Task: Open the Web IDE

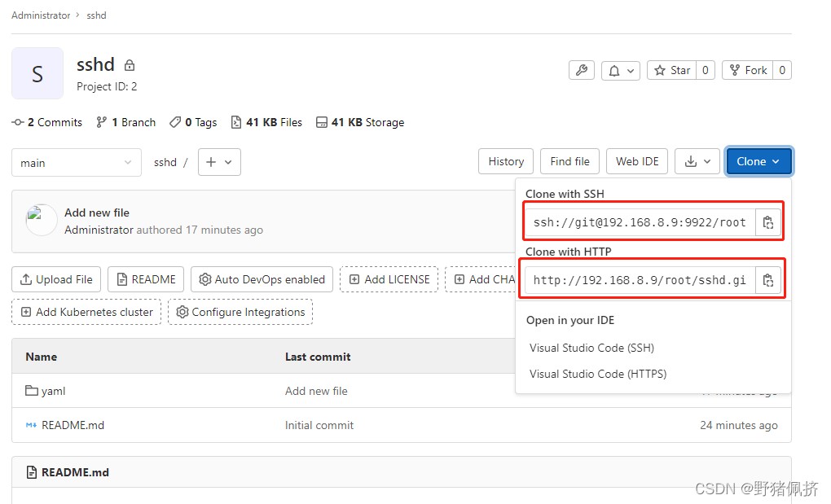Action: click(637, 161)
